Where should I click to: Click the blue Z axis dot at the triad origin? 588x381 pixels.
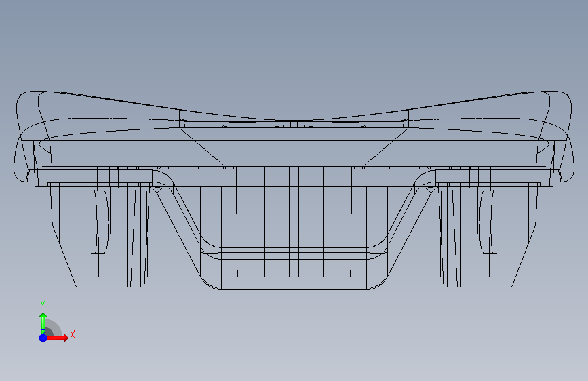[43, 338]
